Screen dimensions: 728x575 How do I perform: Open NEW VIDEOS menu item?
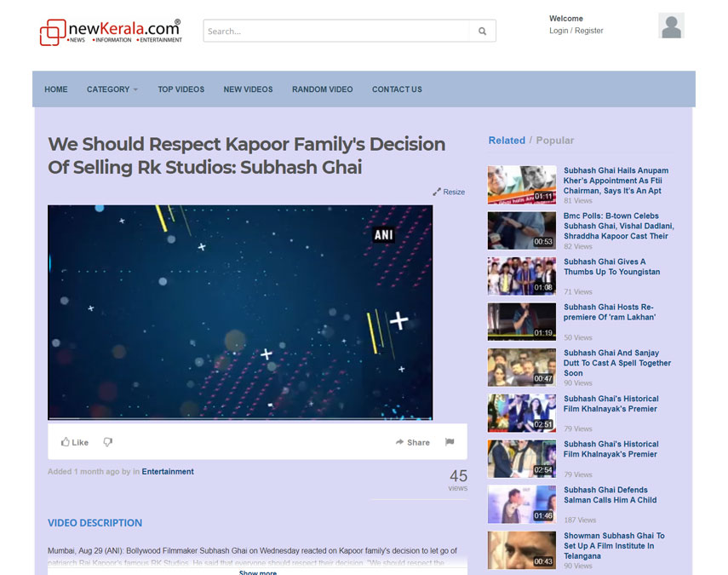click(x=248, y=89)
